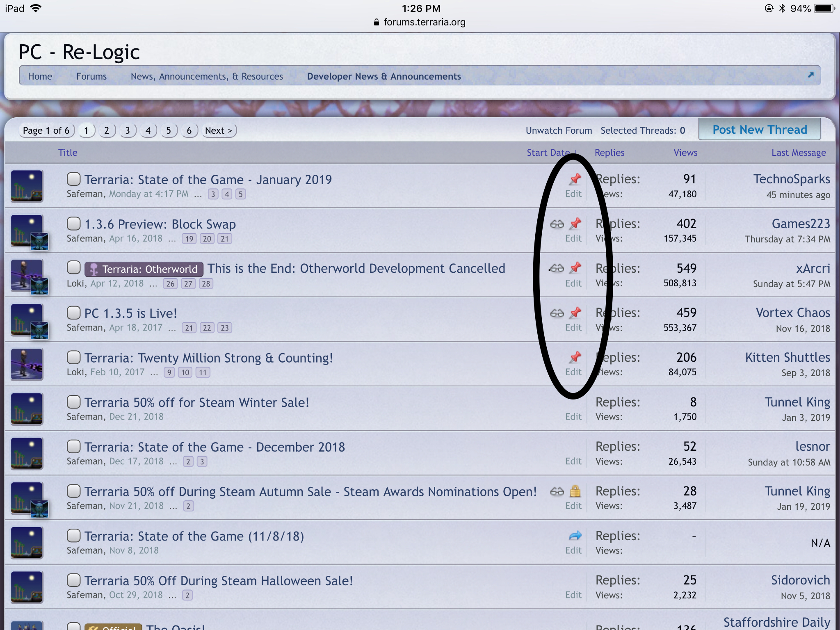
Task: Click Edit on the Steam Winter Sale thread
Action: (x=573, y=417)
